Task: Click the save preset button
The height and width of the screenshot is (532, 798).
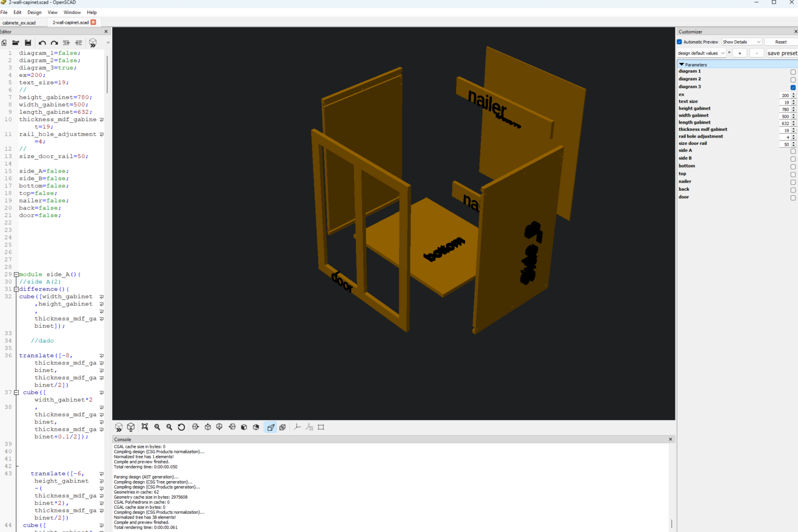Action: 782,53
